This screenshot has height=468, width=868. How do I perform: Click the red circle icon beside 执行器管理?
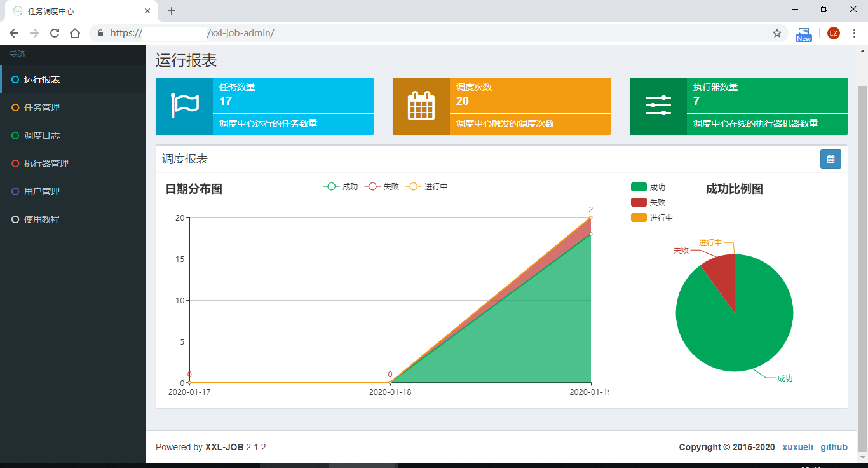click(x=15, y=163)
